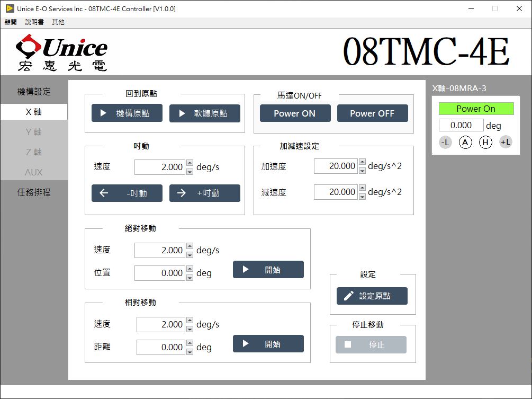The height and width of the screenshot is (399, 532).
Task: Select the Y 軸 tab
Action: pyautogui.click(x=34, y=132)
